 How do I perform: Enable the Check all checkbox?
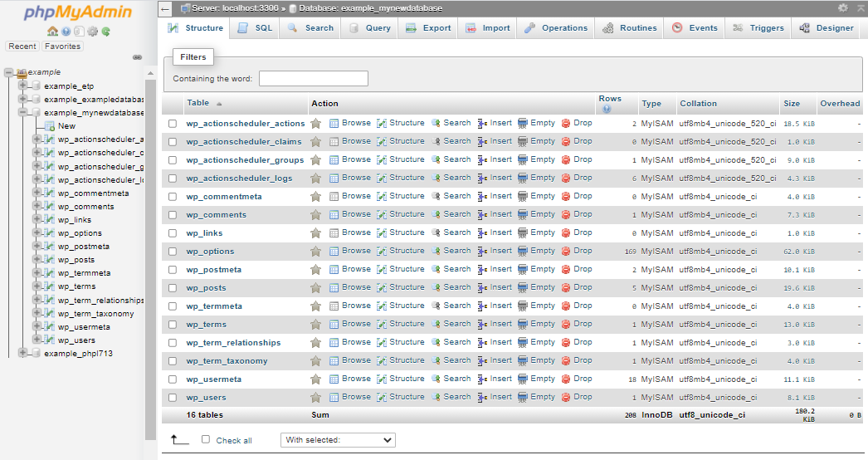pyautogui.click(x=206, y=440)
